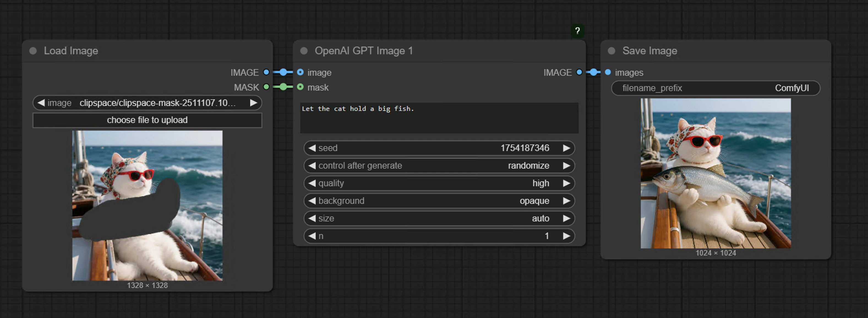This screenshot has height=318, width=868.
Task: Click the MASK output dot on Load Image
Action: coord(266,87)
